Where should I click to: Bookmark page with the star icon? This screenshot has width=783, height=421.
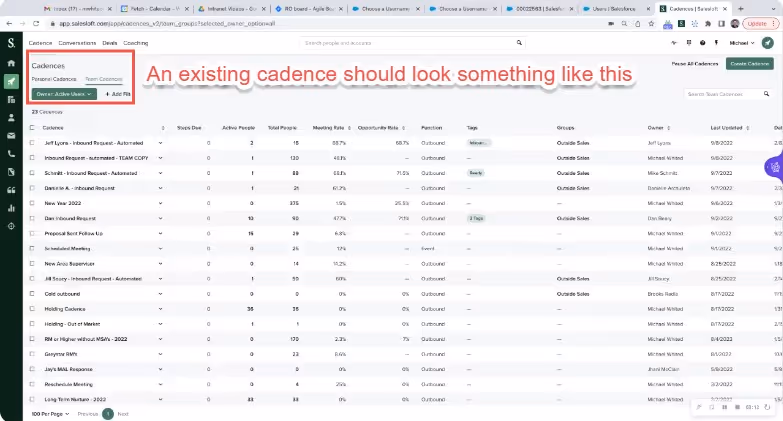651,23
